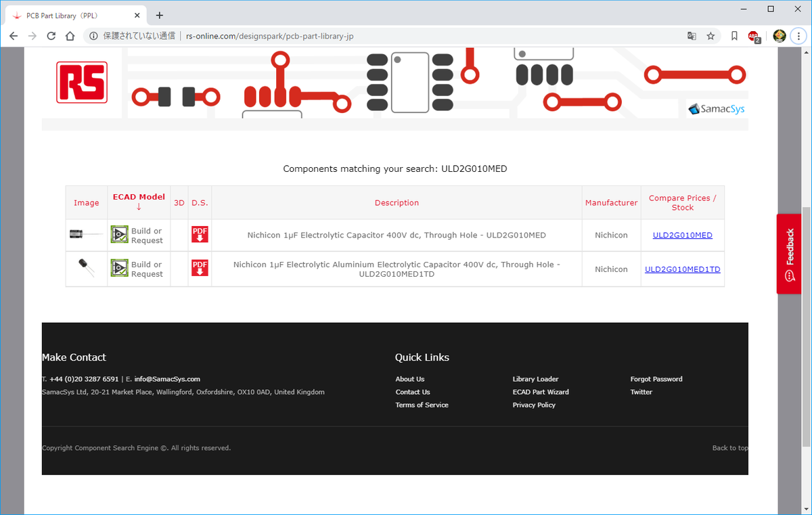This screenshot has width=812, height=515.
Task: Click the Make Contact heading
Action: click(74, 357)
